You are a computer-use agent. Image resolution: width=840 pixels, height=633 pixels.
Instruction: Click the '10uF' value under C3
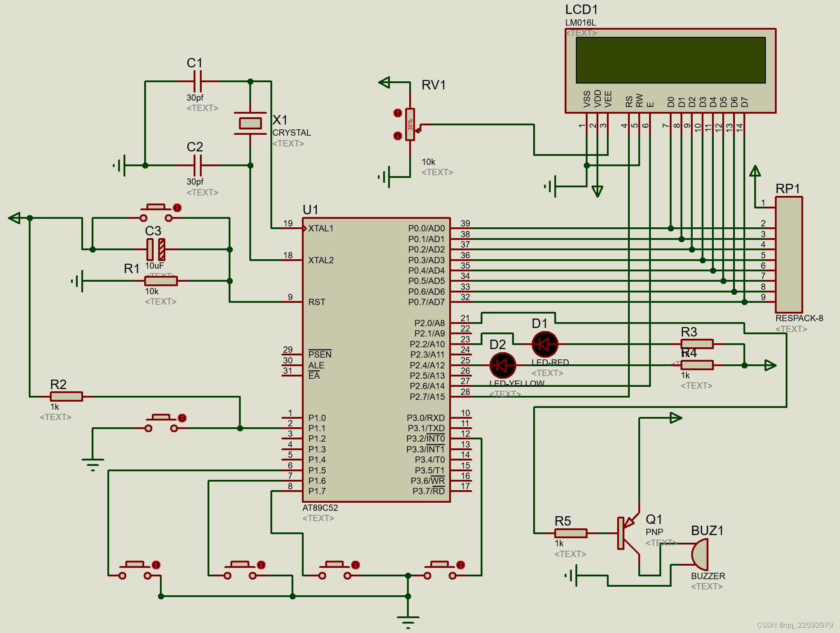[x=155, y=266]
